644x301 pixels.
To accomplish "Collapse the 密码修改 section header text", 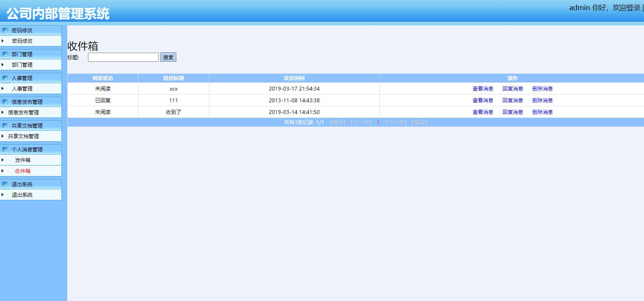I will (22, 30).
